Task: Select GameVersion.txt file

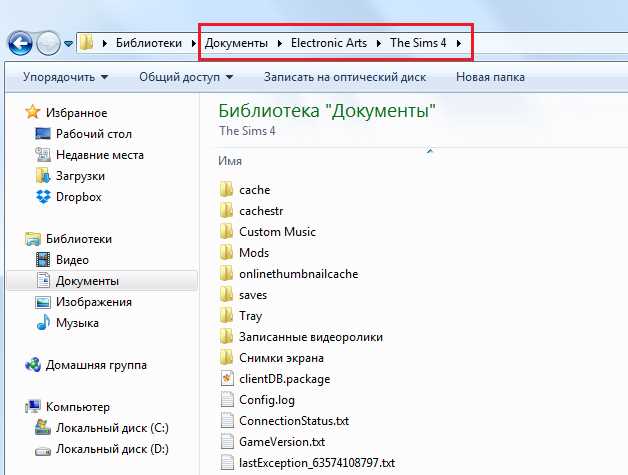Action: pos(272,441)
